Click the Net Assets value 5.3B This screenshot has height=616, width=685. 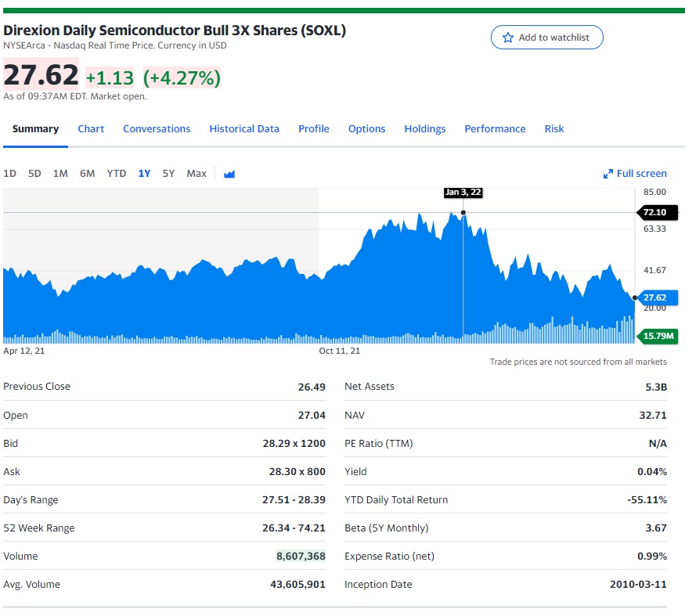[x=656, y=387]
